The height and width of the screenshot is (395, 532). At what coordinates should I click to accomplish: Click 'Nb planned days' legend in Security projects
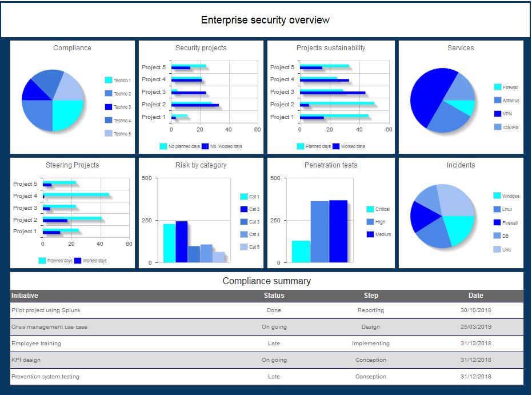(x=180, y=146)
